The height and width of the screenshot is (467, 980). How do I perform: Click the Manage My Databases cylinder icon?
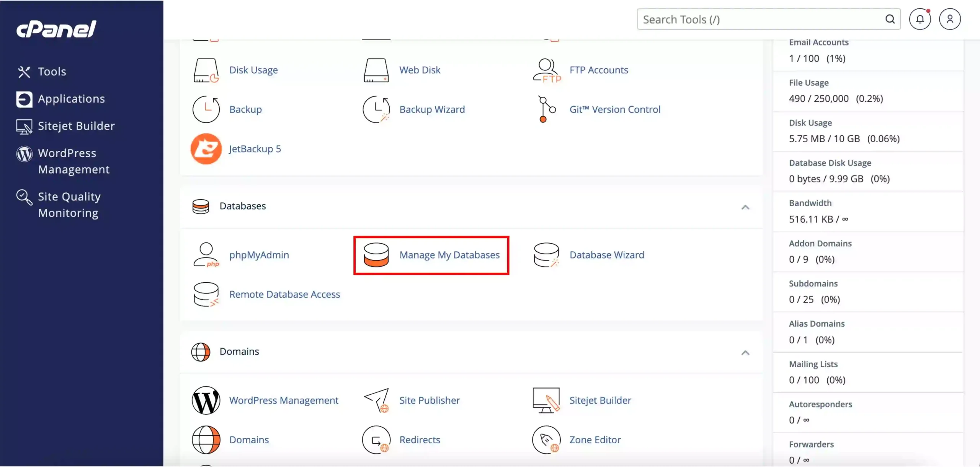coord(376,255)
